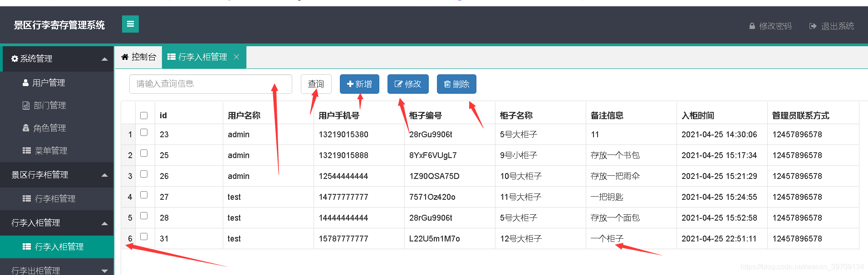868x275 pixels.
Task: Focus the 请输入查询信息 search field
Action: [211, 84]
